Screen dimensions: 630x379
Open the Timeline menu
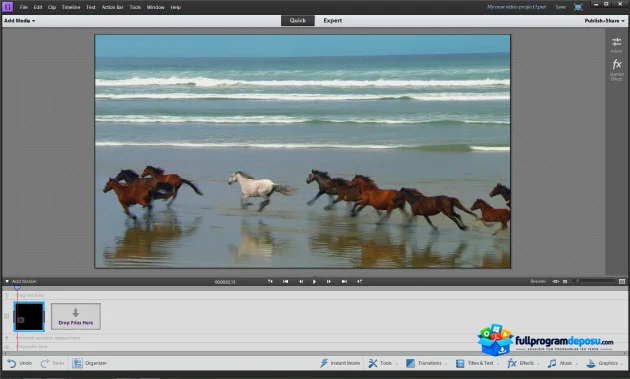tap(71, 7)
